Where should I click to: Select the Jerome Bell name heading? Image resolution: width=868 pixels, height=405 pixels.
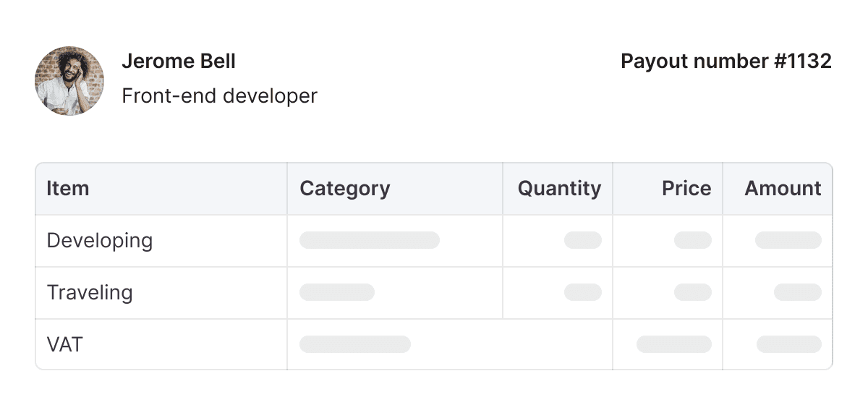(179, 61)
